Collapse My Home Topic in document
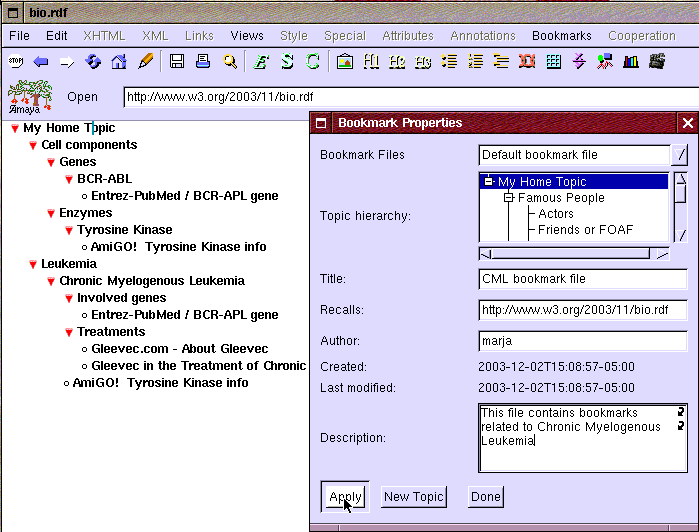The image size is (699, 532). (15, 128)
